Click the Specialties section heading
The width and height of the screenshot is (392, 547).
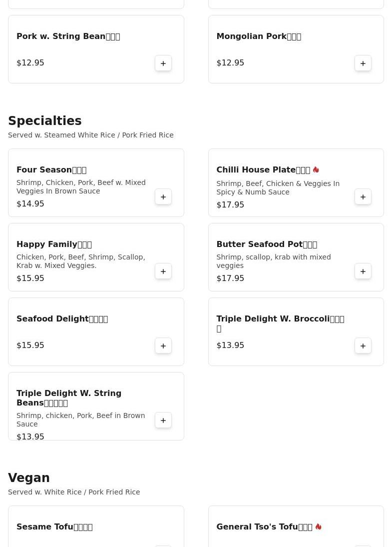(x=45, y=121)
